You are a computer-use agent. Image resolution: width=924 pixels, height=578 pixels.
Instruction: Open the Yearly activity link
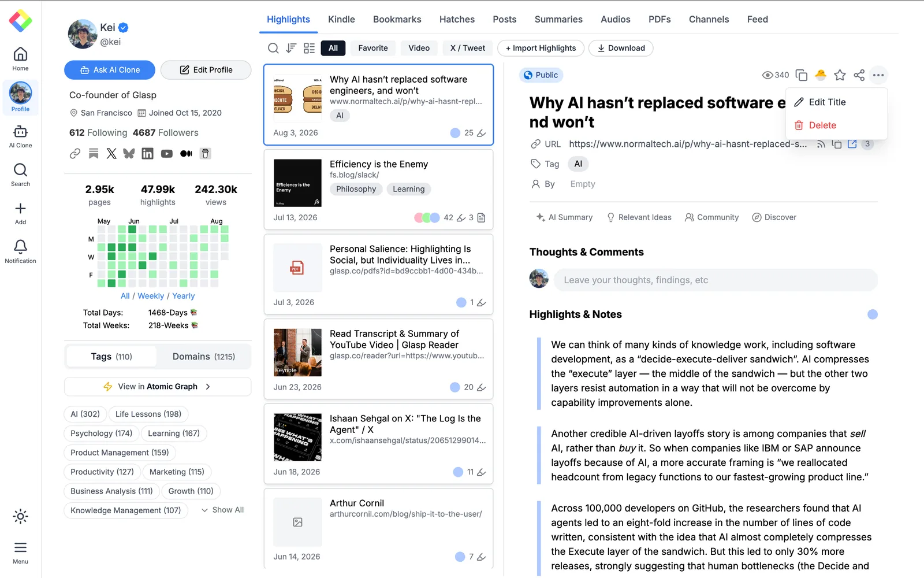click(184, 296)
